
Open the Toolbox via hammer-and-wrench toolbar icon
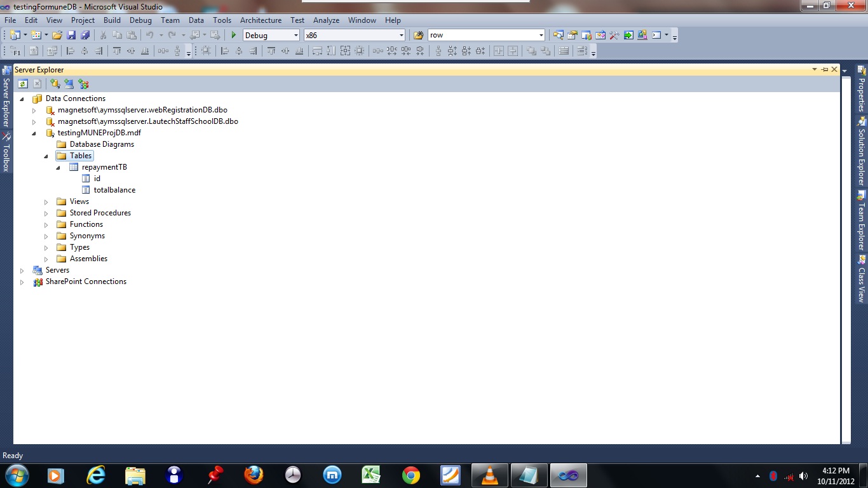(614, 35)
